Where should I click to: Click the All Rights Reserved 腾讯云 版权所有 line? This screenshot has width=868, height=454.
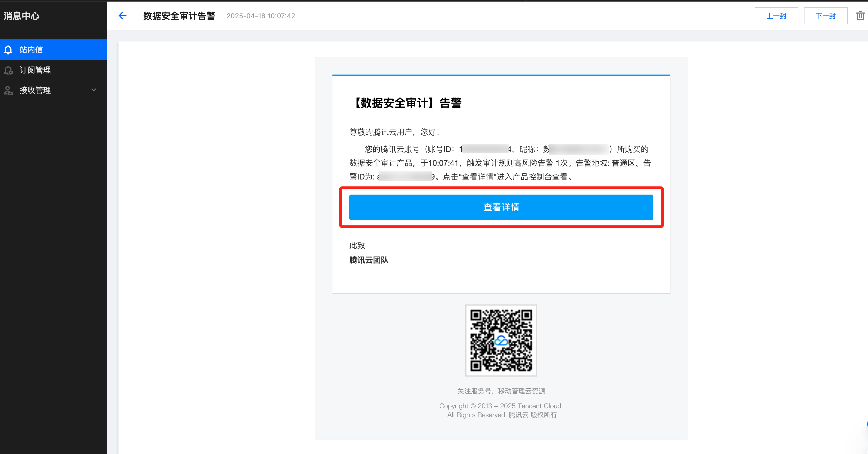coord(502,415)
